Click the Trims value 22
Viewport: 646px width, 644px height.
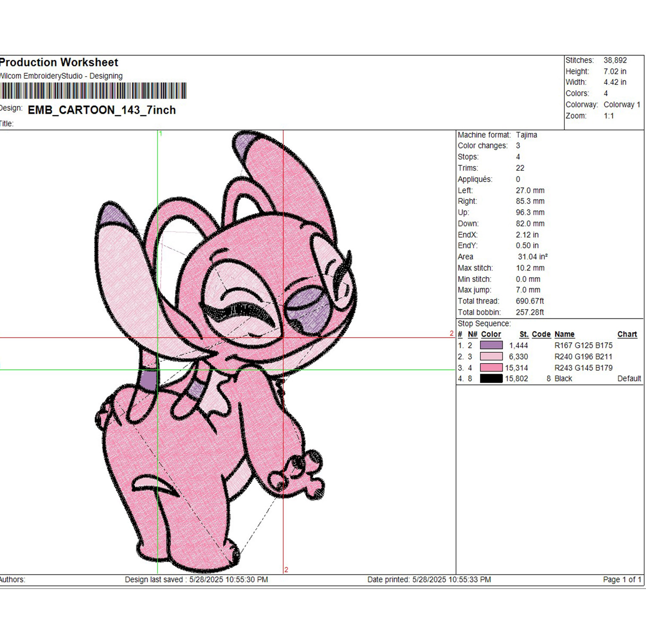(x=520, y=168)
